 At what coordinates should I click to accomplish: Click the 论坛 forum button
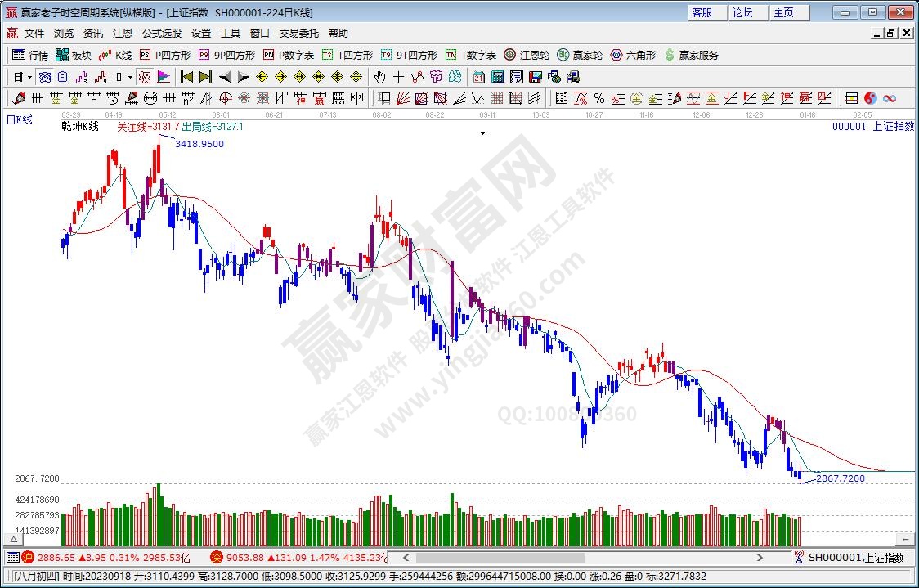743,12
